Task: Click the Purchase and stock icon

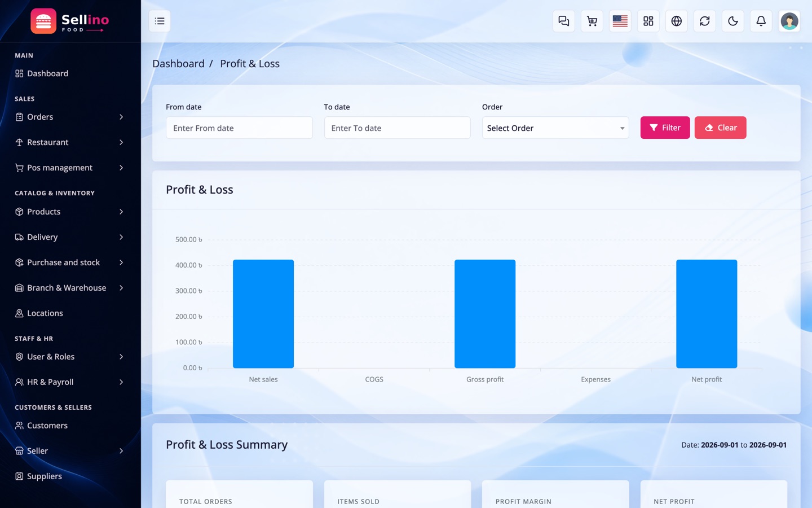Action: 19,262
